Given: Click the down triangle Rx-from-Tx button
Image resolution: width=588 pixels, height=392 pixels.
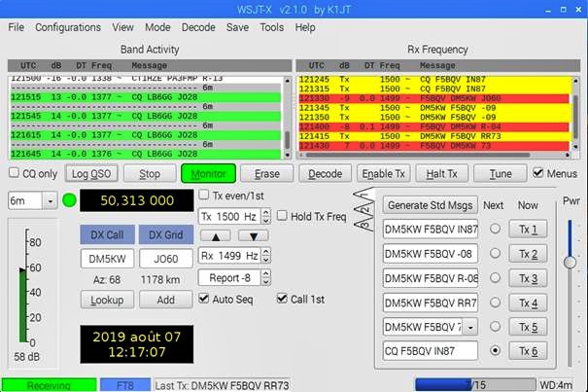Looking at the screenshot, I should [254, 236].
